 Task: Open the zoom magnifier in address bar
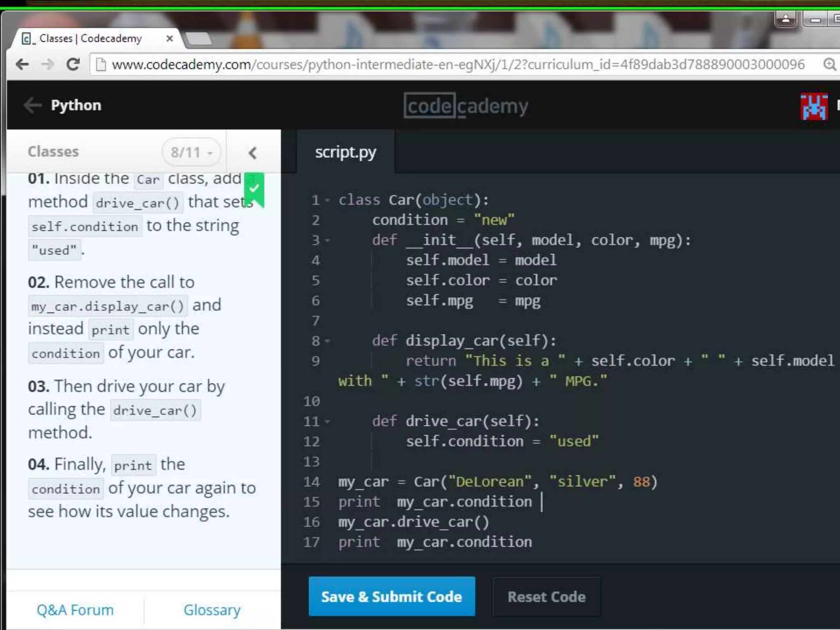(829, 64)
